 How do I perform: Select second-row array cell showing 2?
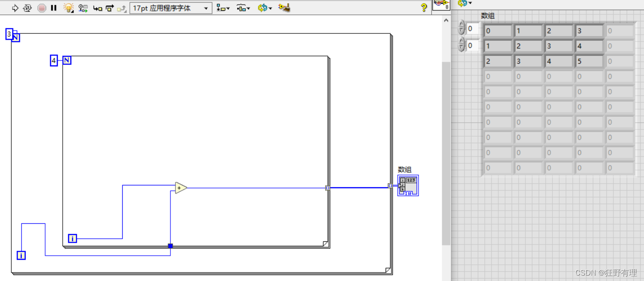529,46
